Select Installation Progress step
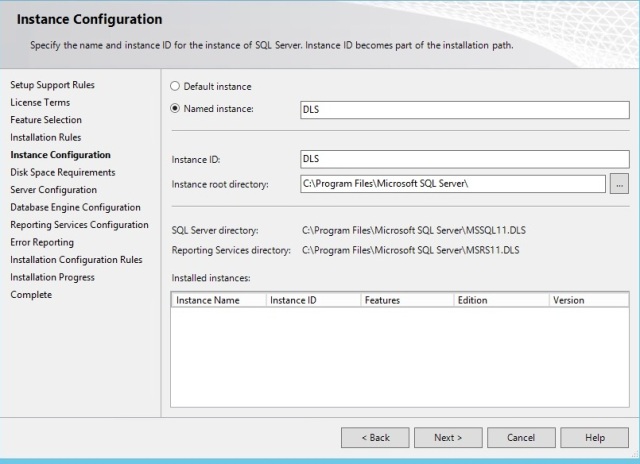This screenshot has width=640, height=464. click(x=52, y=278)
